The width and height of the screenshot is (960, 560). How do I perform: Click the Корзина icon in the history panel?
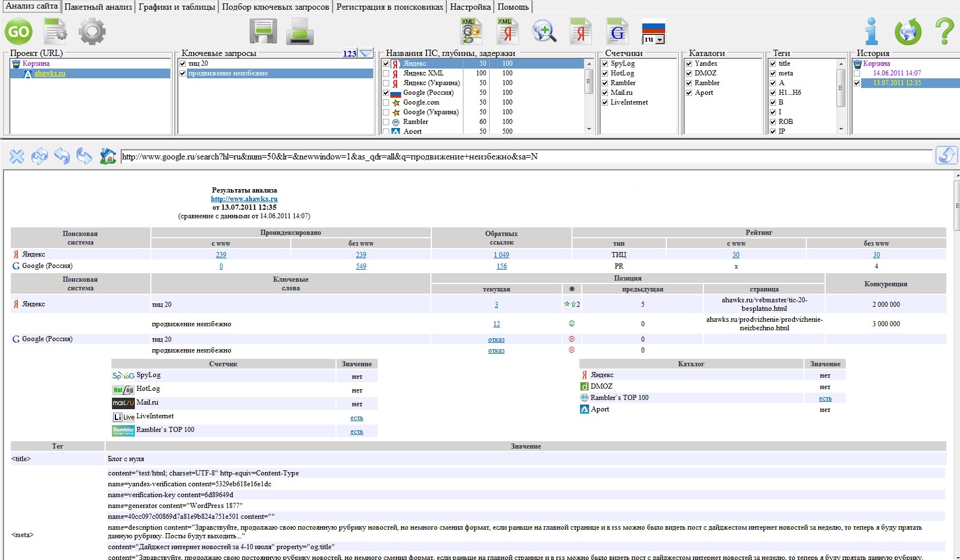click(x=857, y=63)
